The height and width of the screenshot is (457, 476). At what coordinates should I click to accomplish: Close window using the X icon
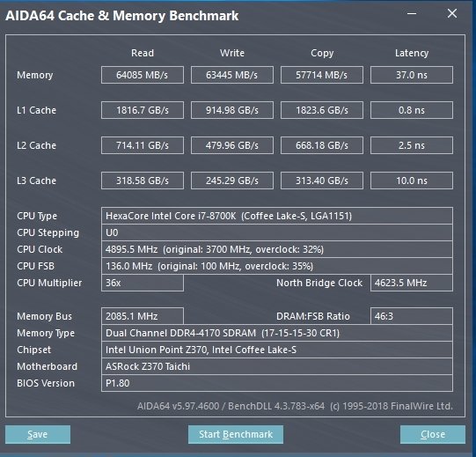[x=452, y=13]
